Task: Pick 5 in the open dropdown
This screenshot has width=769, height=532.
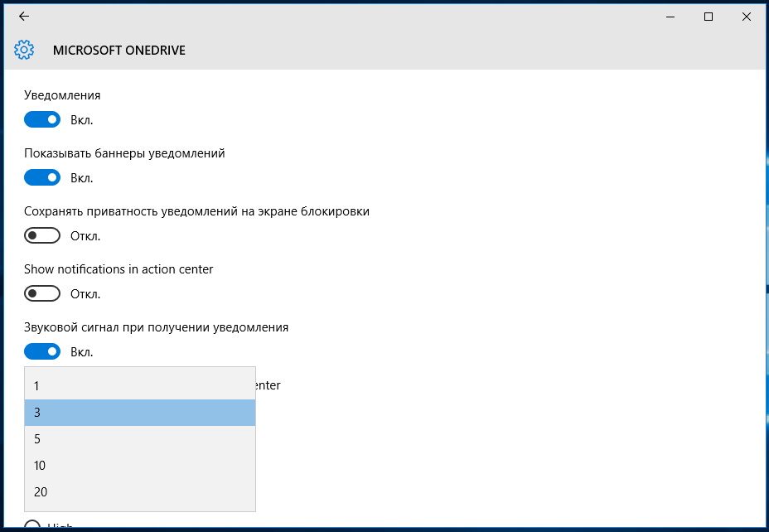Action: (x=140, y=439)
